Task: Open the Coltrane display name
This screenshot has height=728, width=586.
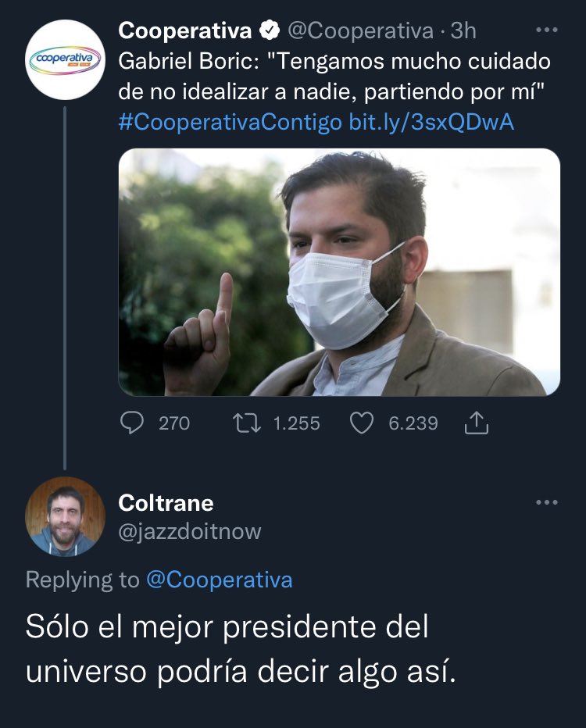Action: pos(166,503)
